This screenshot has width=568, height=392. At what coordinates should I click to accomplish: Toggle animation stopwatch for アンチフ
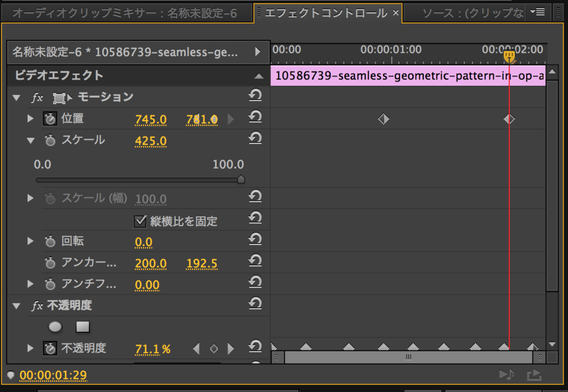pyautogui.click(x=50, y=284)
